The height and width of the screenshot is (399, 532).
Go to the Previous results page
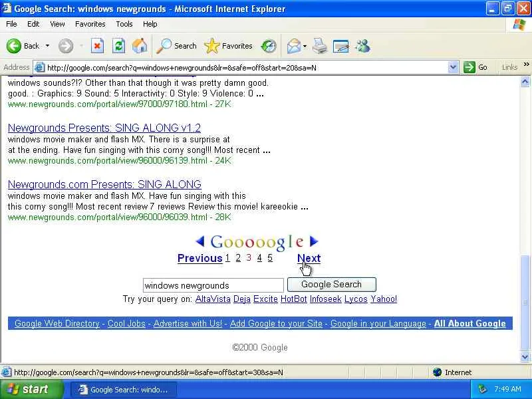[x=200, y=258]
